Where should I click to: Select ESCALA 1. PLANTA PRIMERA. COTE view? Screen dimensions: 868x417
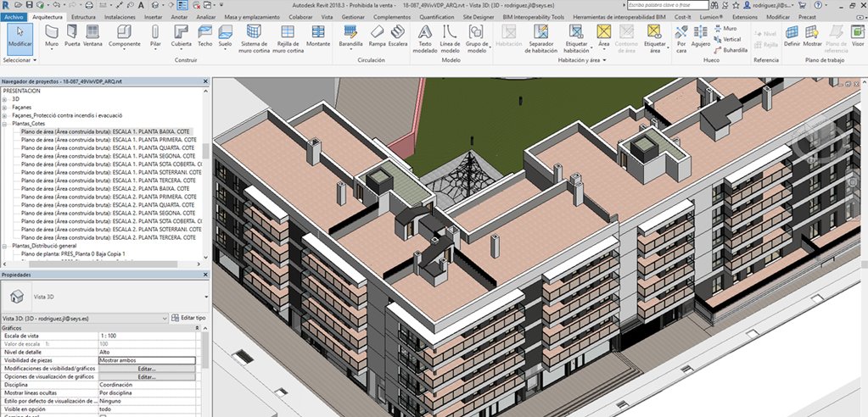coord(109,140)
